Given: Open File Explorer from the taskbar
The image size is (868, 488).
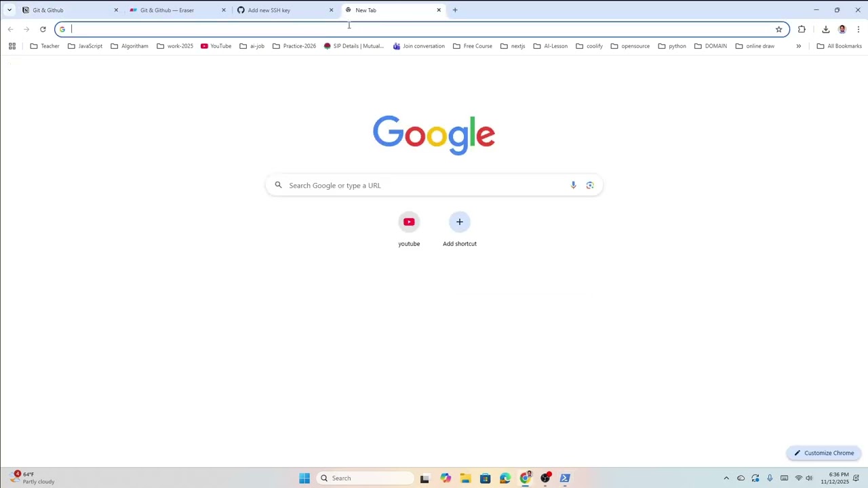Looking at the screenshot, I should 465,478.
